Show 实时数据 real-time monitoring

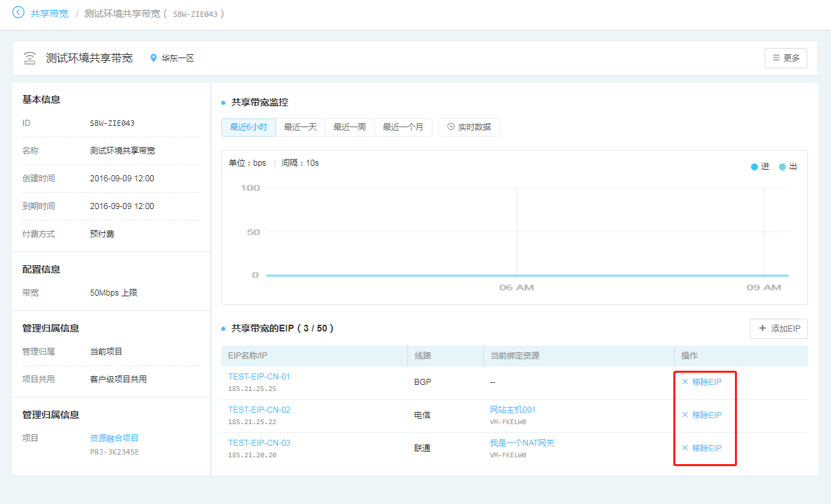coord(469,127)
